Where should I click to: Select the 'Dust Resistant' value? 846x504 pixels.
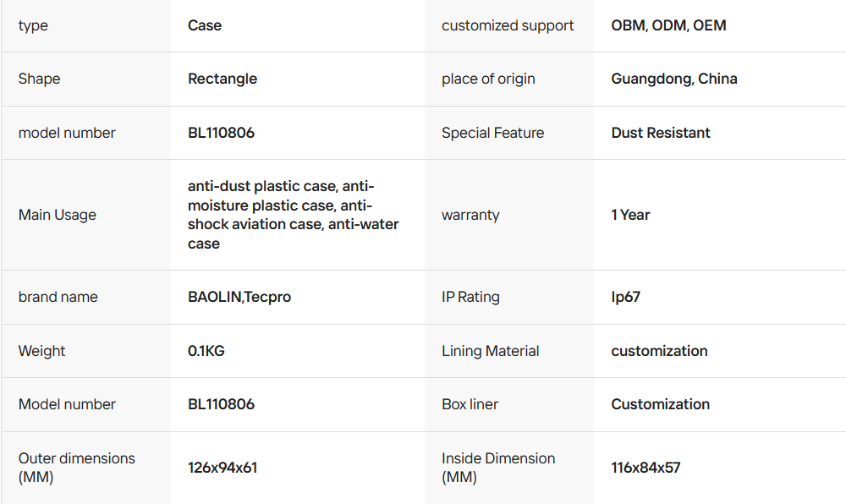click(x=661, y=133)
